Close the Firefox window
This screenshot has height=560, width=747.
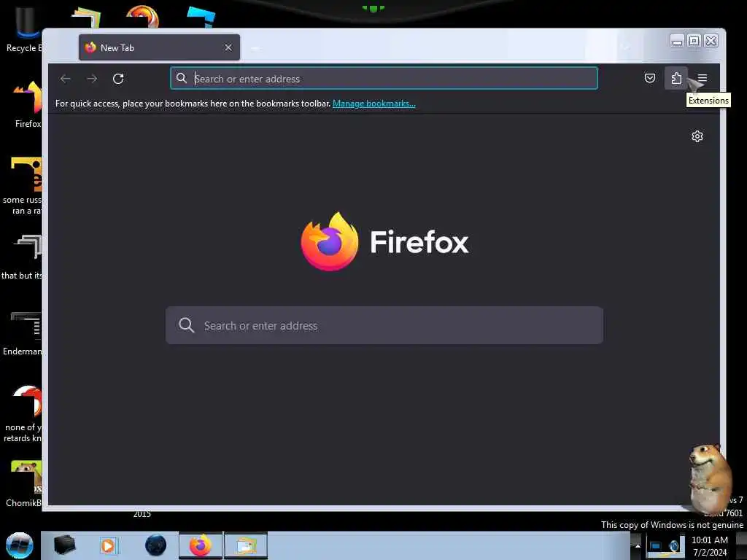[711, 41]
